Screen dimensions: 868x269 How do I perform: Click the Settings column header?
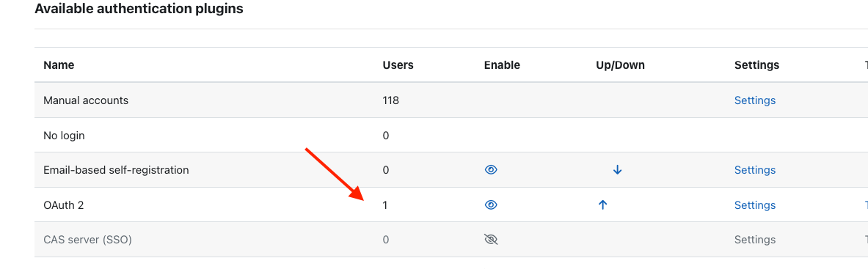(x=756, y=65)
